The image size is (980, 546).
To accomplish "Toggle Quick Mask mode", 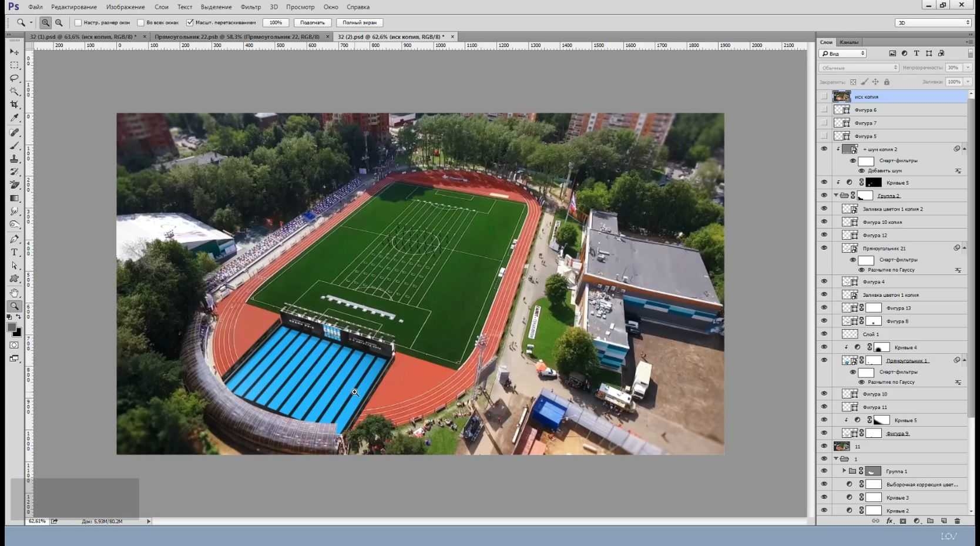I will pos(14,345).
